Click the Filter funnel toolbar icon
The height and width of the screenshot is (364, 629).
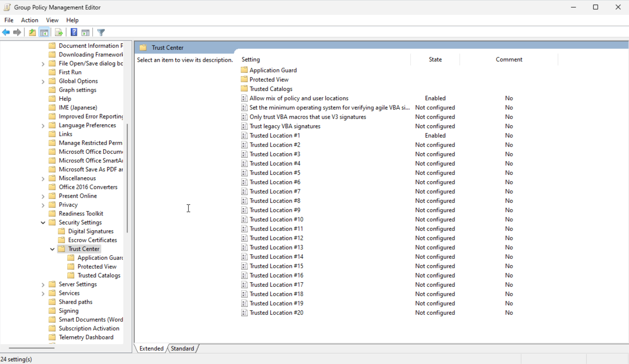101,32
